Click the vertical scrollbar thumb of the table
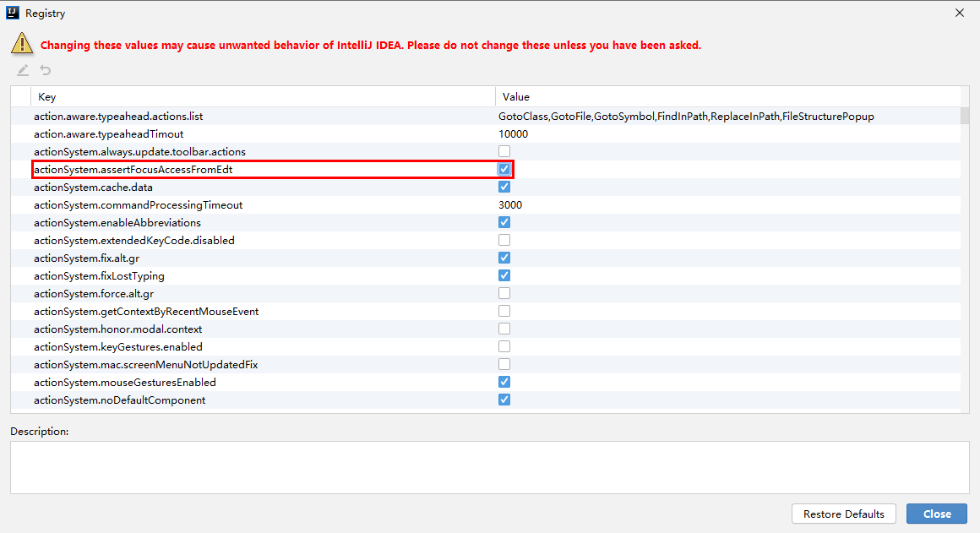 click(x=964, y=116)
